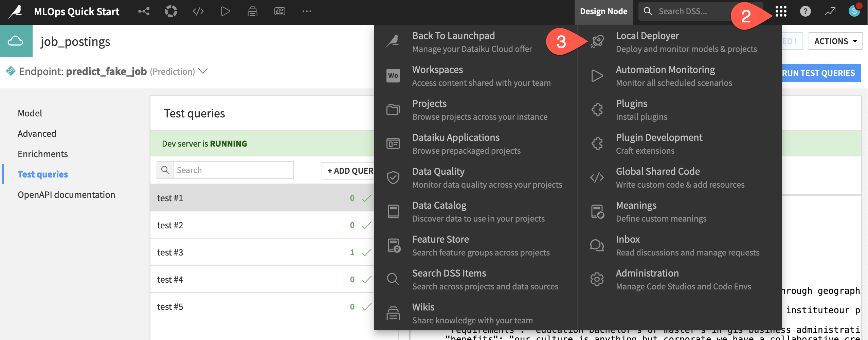This screenshot has height=340, width=868.
Task: Open the Jobs play icon in top bar
Action: click(x=225, y=12)
